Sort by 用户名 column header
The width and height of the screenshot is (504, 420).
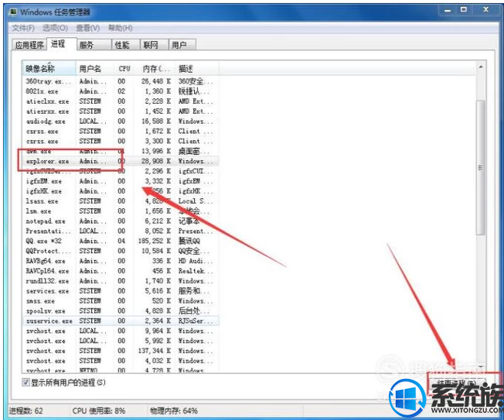[95, 68]
